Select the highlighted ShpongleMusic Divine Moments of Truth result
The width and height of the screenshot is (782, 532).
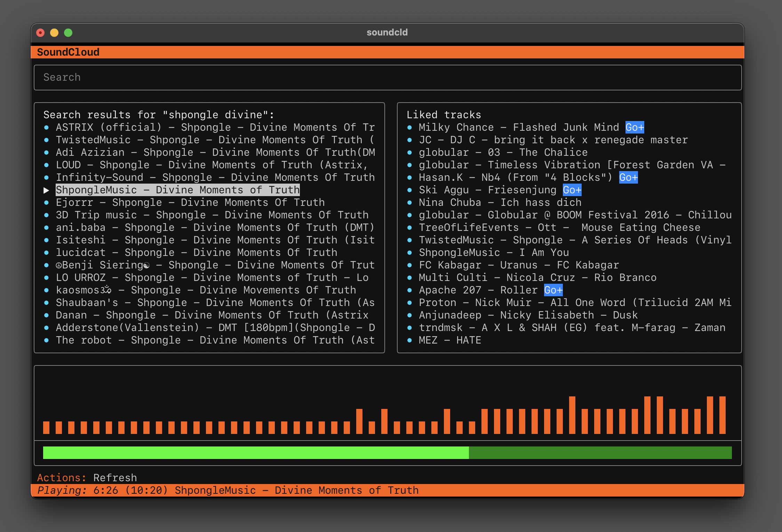coord(178,190)
